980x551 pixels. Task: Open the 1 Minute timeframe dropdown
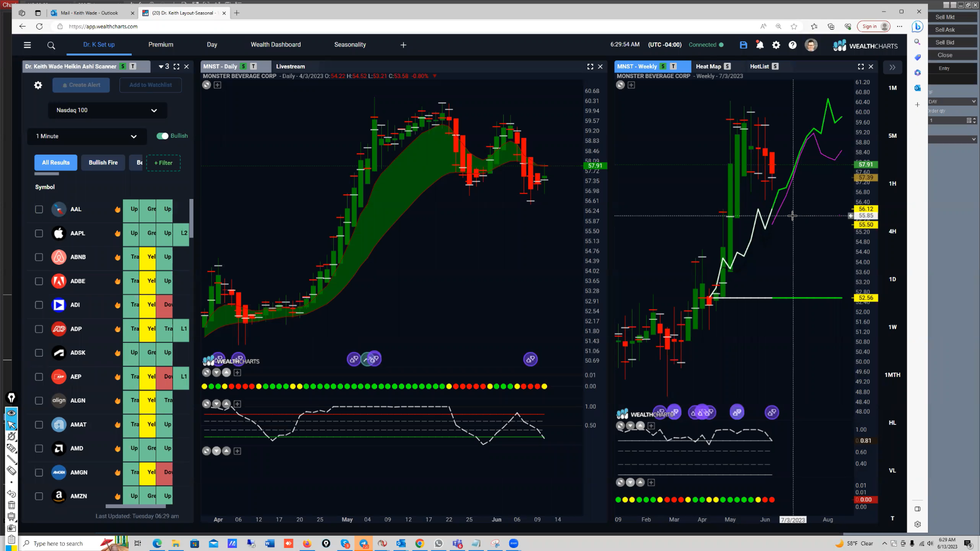pos(87,136)
